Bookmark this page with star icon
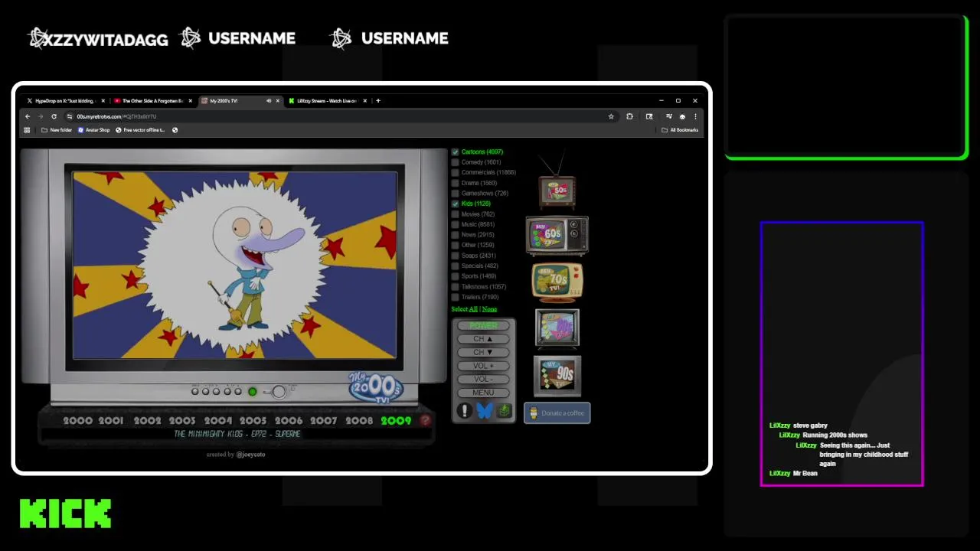 (611, 116)
